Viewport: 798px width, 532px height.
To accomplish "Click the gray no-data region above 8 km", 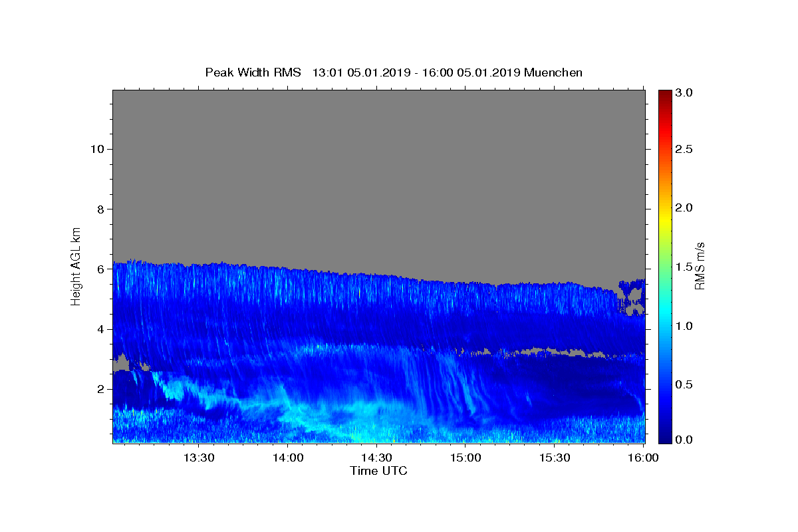I will (x=378, y=150).
